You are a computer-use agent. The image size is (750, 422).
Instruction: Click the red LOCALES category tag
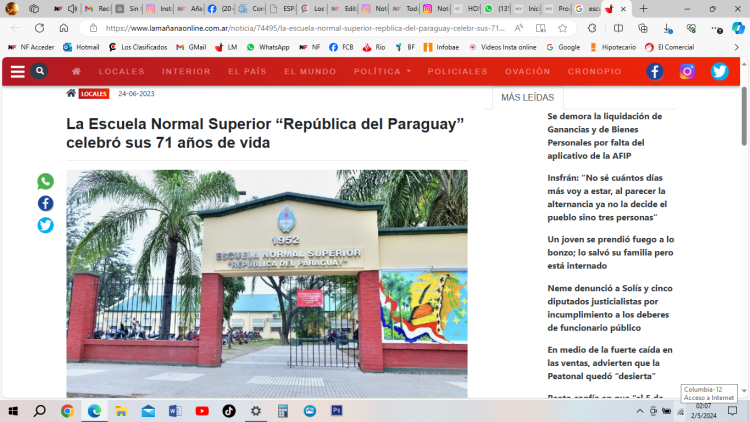(94, 94)
